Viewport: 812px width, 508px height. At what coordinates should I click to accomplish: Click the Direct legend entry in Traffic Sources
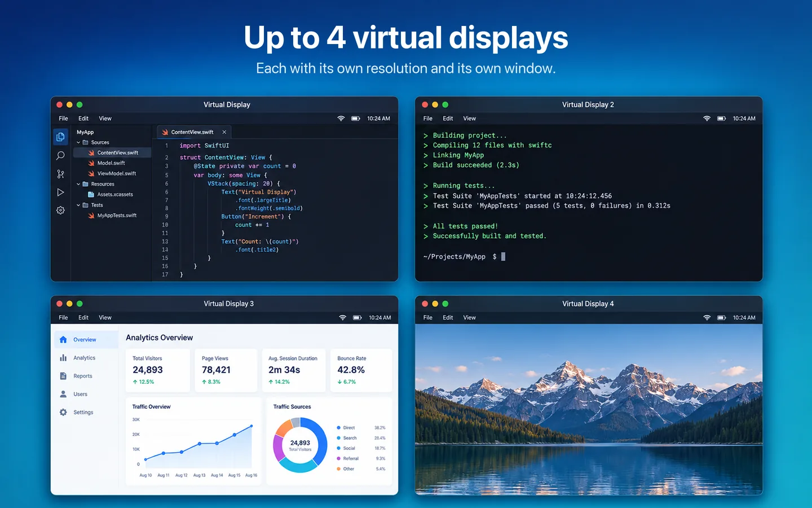click(x=361, y=428)
